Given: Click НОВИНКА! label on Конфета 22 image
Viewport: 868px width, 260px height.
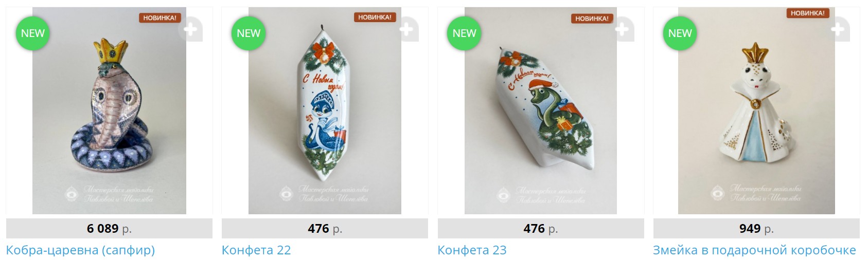Looking at the screenshot, I should pyautogui.click(x=375, y=17).
